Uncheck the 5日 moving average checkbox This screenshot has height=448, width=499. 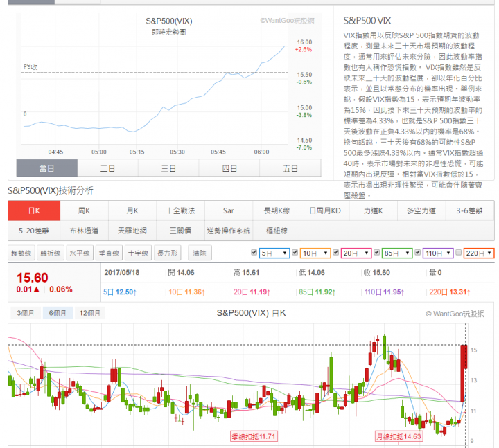(x=254, y=253)
